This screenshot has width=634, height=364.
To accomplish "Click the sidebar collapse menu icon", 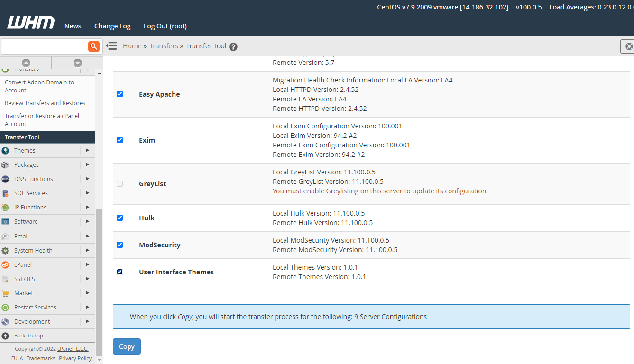I will [x=111, y=46].
